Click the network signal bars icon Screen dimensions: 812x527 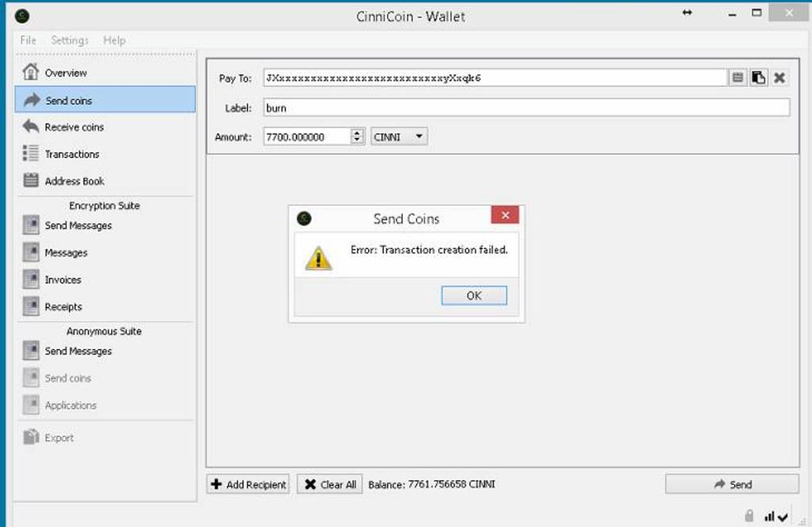coord(769,516)
